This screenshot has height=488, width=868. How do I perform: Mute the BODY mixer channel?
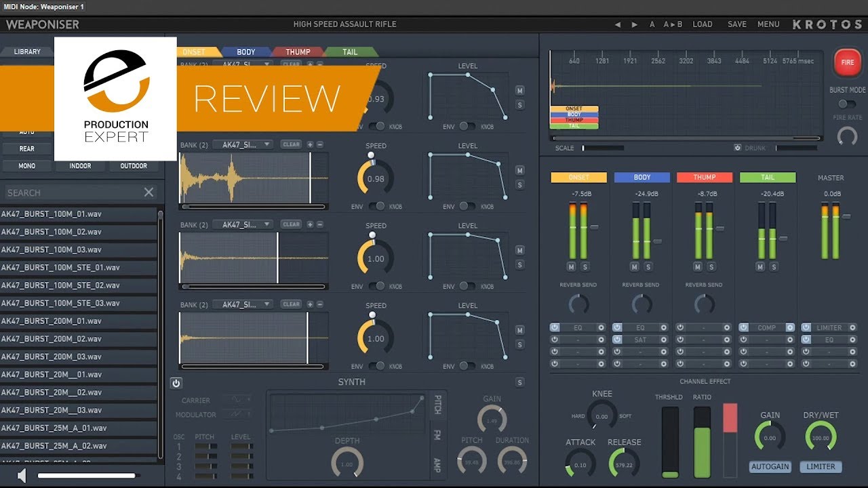[x=634, y=266]
